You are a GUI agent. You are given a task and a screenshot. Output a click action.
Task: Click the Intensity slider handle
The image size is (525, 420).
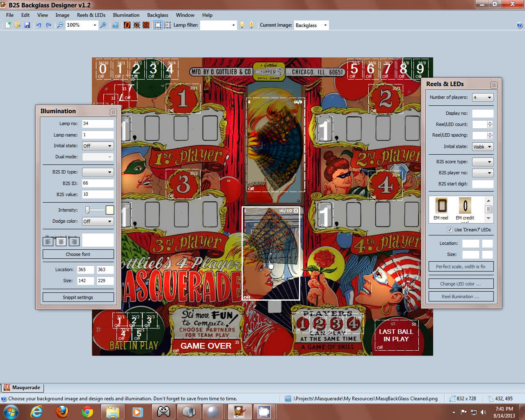tap(87, 210)
